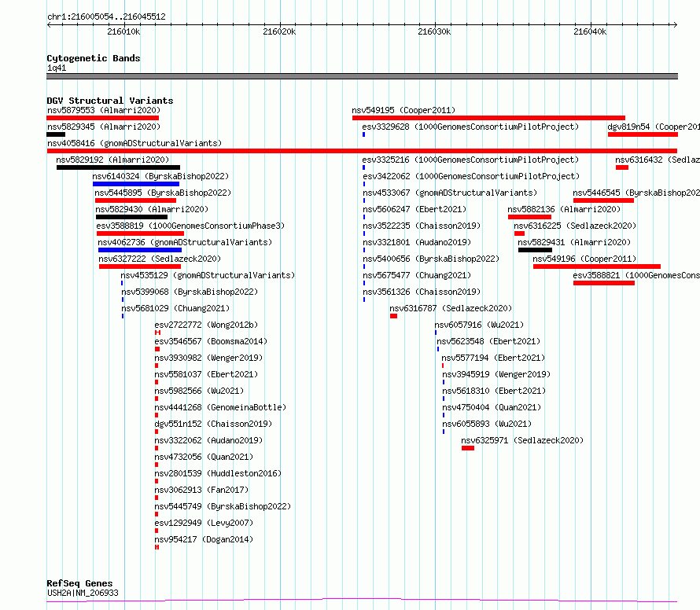Click nsv5577194 (Ebert2021) variant
Viewport: 700px width, 610px height.
[x=493, y=358]
